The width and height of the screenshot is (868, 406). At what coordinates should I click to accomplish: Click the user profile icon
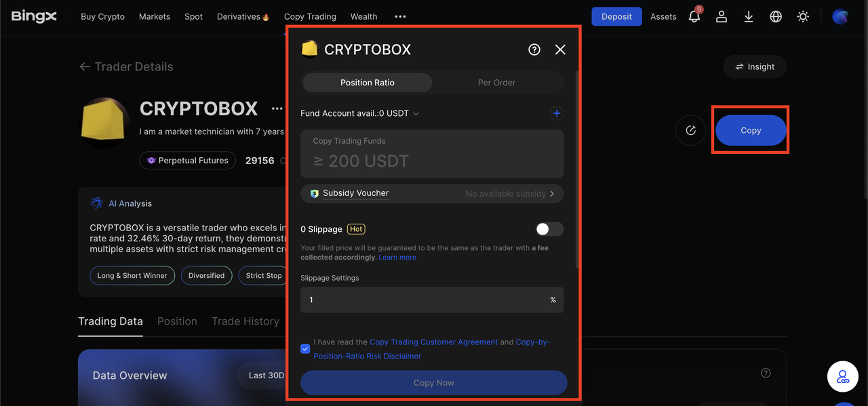(722, 17)
